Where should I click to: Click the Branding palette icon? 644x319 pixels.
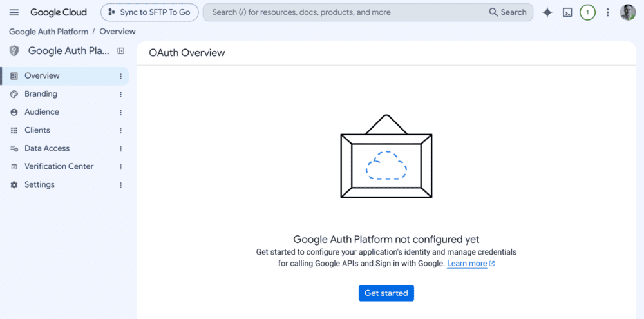tap(14, 94)
